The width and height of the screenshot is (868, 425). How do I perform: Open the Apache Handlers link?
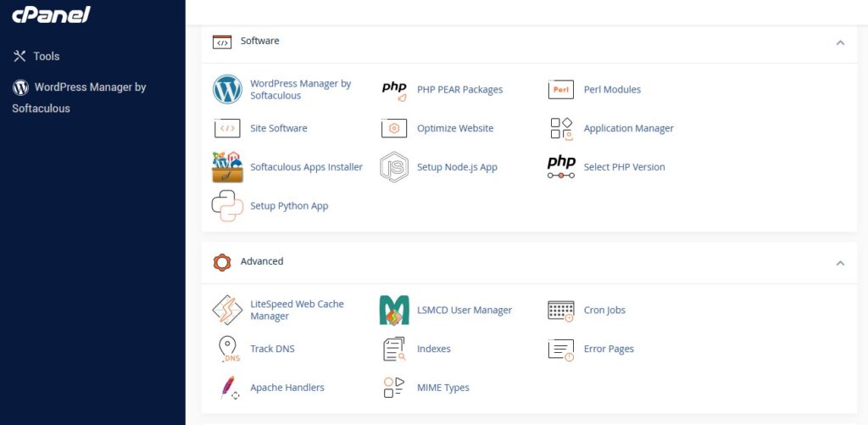tap(287, 388)
